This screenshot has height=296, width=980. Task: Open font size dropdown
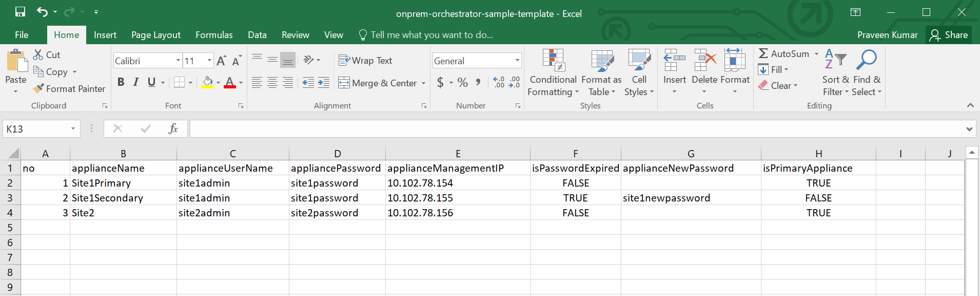click(209, 61)
